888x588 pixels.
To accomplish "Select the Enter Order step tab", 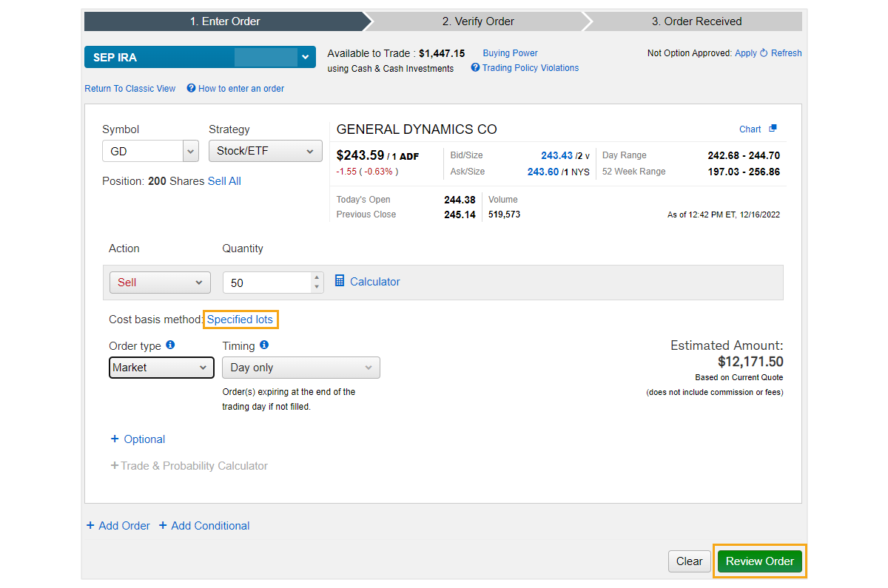I will coord(225,21).
